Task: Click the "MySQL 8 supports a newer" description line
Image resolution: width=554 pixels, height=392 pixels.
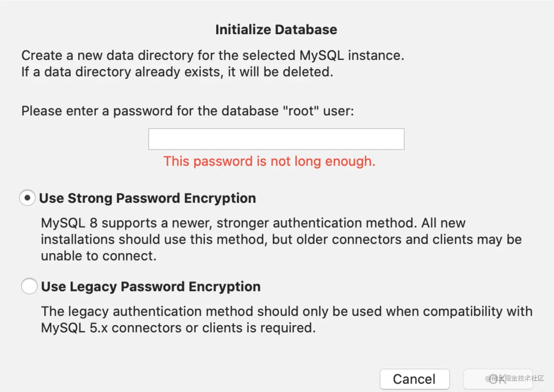Action: pos(253,223)
